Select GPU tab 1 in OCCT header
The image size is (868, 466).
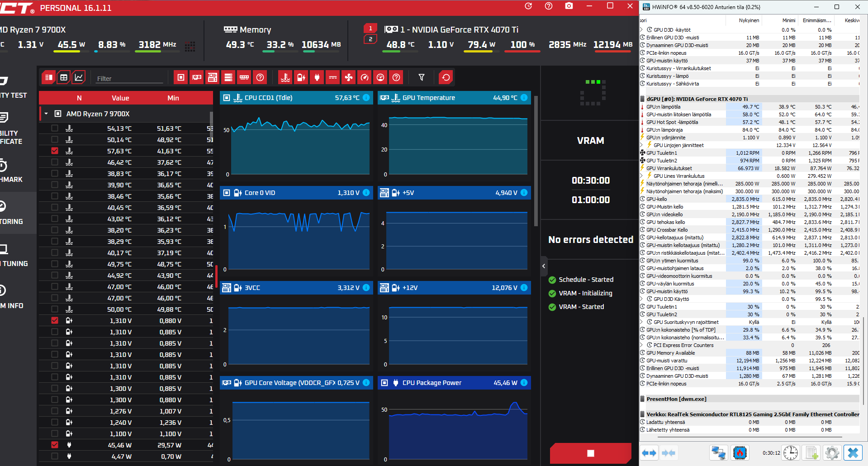(370, 29)
